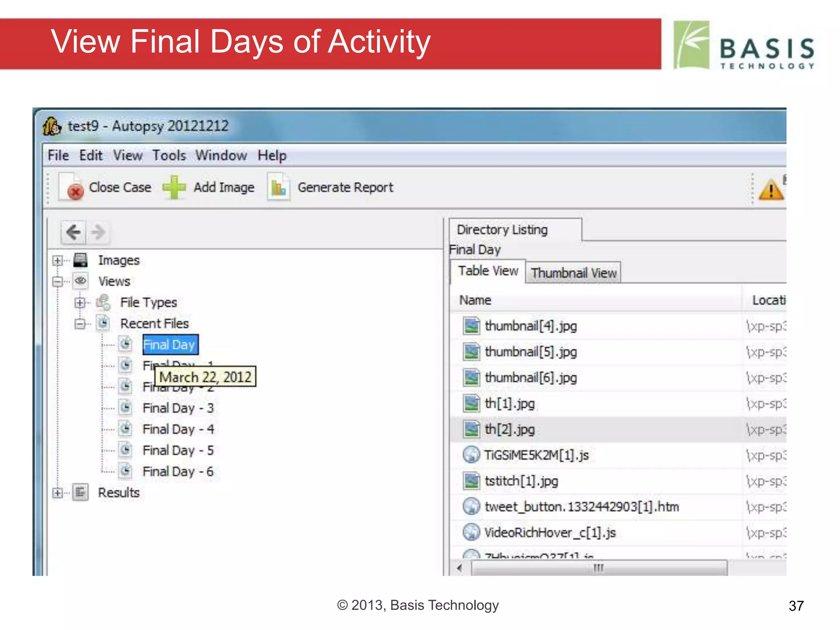Select Final Day - 6 in the tree

(x=178, y=471)
